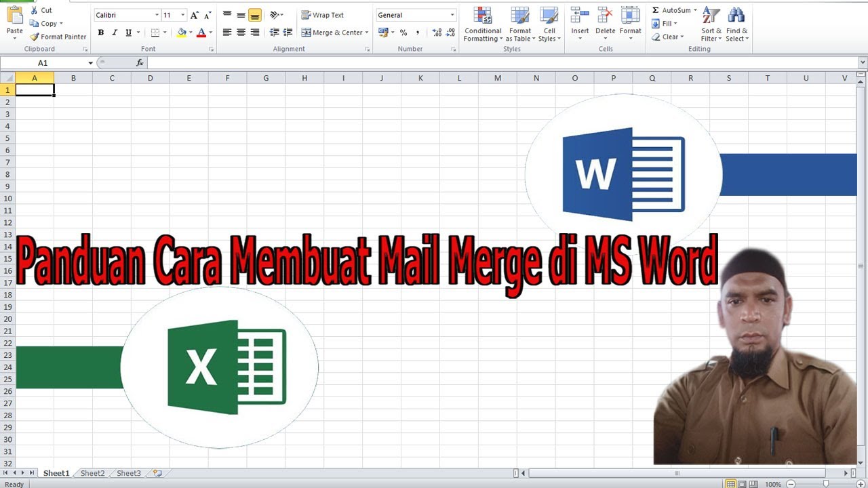This screenshot has height=488, width=868.
Task: Open underline style dropdown arrow
Action: [138, 33]
